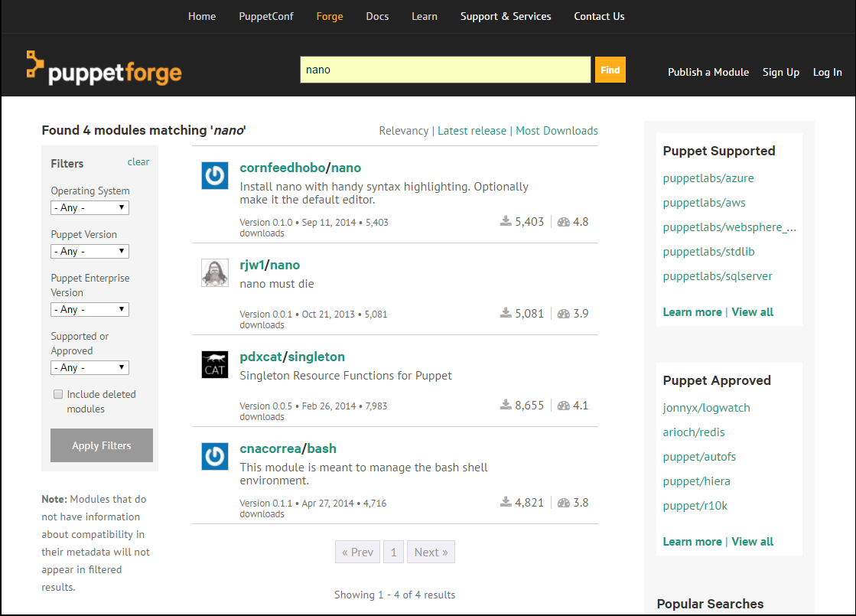Enable Include deleted modules checkbox

pos(58,394)
